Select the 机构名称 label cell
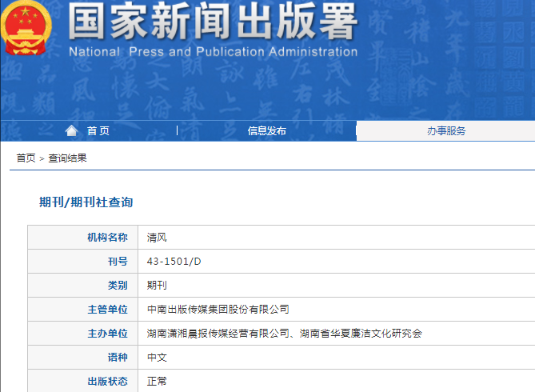Viewport: 535px width, 392px height. coord(107,238)
